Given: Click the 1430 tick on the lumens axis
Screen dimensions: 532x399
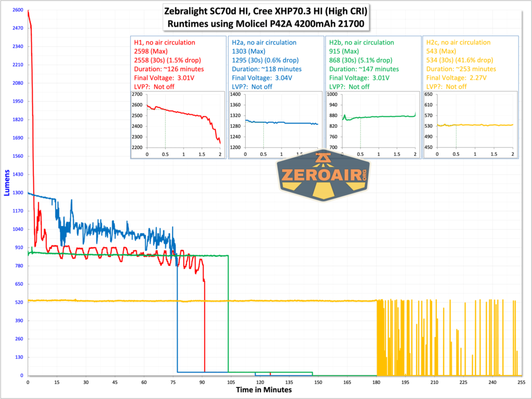Looking at the screenshot, I should point(18,175).
